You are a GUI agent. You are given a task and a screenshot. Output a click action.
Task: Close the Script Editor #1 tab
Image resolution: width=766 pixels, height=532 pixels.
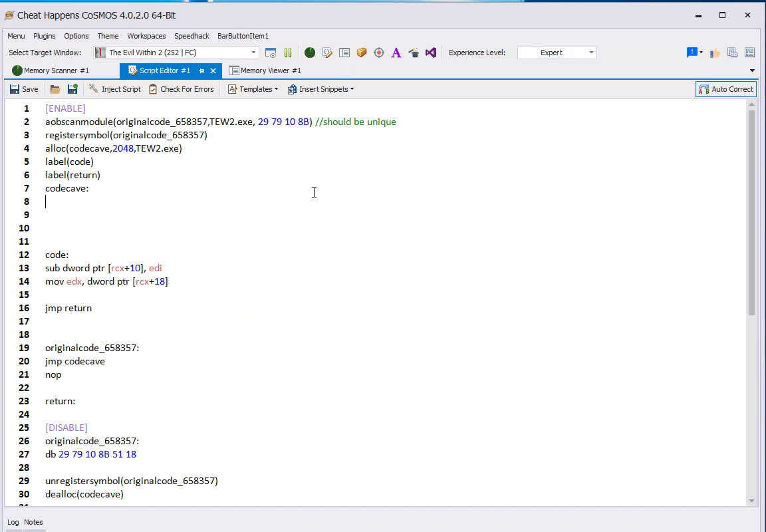pyautogui.click(x=213, y=71)
